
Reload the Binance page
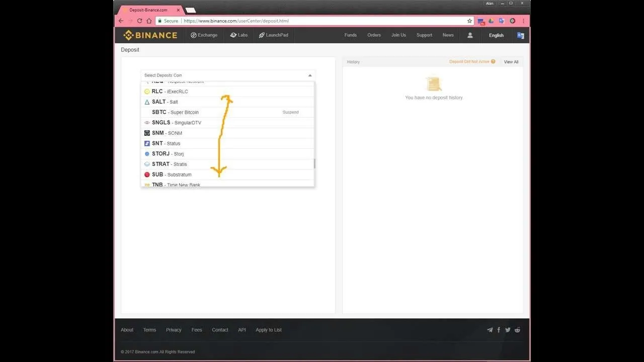(139, 21)
